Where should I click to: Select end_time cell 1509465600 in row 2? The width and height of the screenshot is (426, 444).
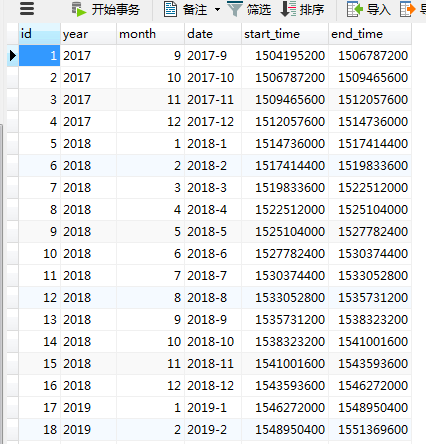(x=370, y=78)
